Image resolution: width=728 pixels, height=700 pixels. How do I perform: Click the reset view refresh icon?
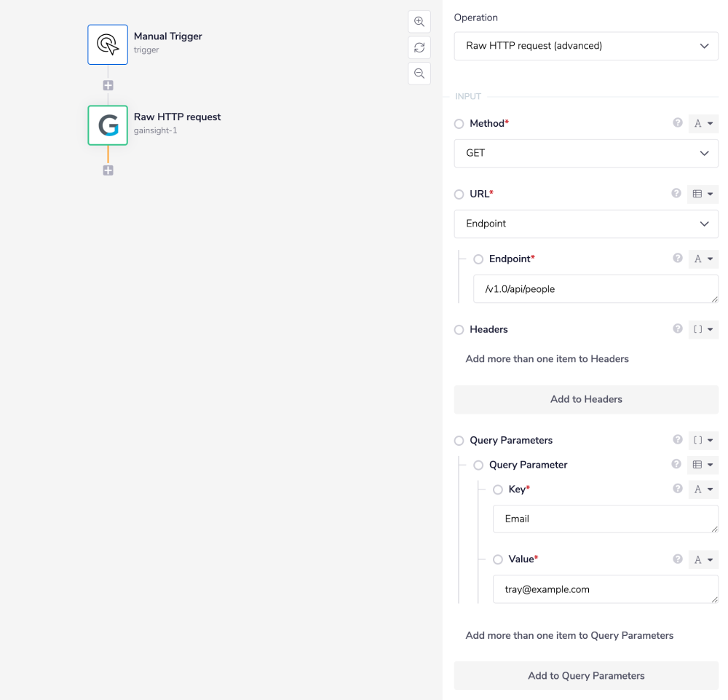coord(419,47)
